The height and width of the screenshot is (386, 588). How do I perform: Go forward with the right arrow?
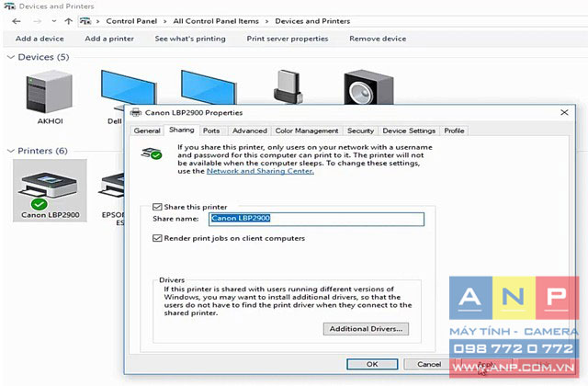(37, 21)
